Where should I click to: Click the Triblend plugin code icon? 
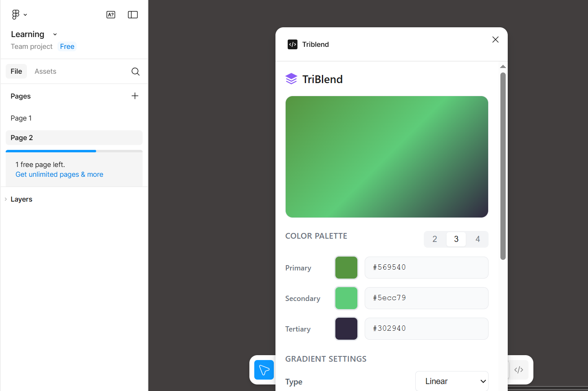pyautogui.click(x=292, y=44)
